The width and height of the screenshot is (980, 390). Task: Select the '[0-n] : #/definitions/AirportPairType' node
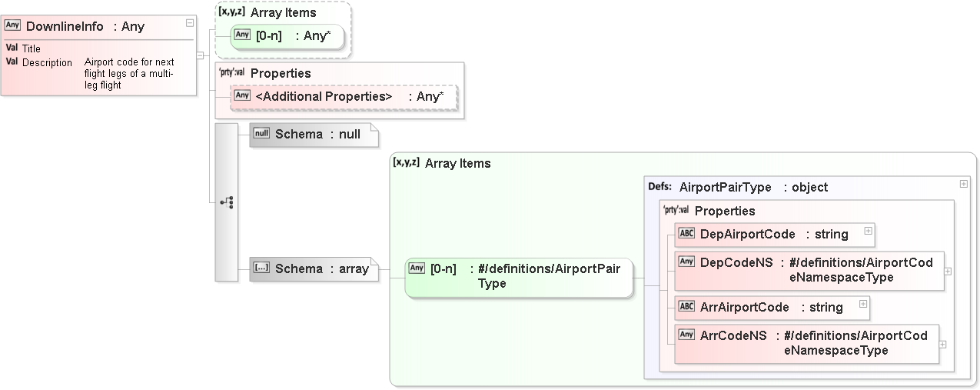(x=519, y=277)
